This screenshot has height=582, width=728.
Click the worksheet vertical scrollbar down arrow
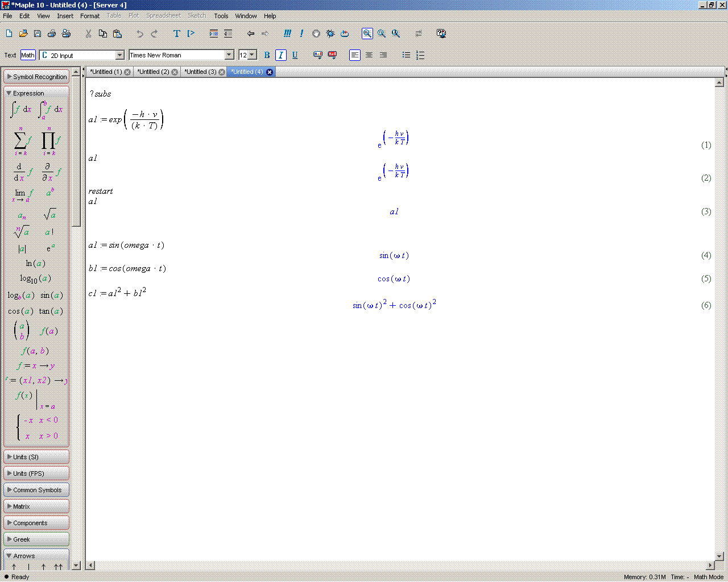pyautogui.click(x=719, y=556)
